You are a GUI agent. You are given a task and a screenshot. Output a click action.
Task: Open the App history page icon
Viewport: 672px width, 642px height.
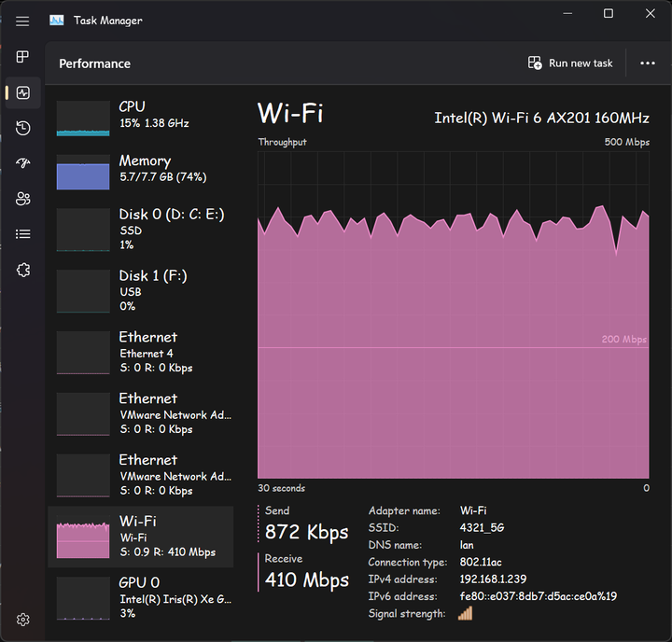click(22, 128)
